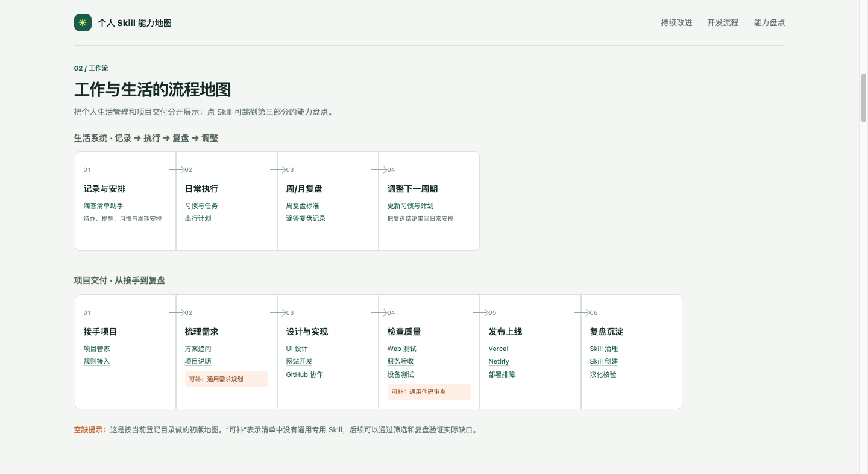Open the 习惯与任务 skill link

click(x=201, y=206)
